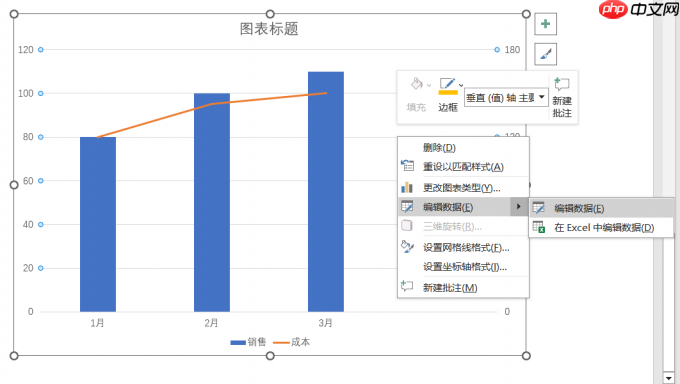Click the 成本 legend entry
The width and height of the screenshot is (680, 384).
pyautogui.click(x=291, y=342)
